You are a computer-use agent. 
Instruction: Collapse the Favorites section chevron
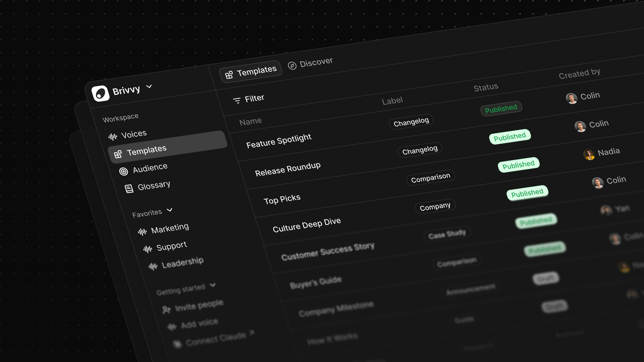pyautogui.click(x=170, y=210)
